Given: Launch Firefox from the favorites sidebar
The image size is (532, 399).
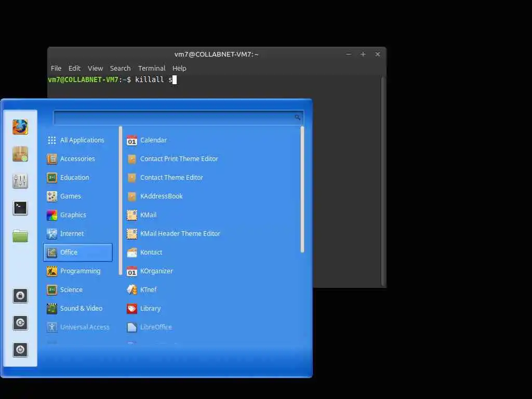Looking at the screenshot, I should [x=20, y=127].
